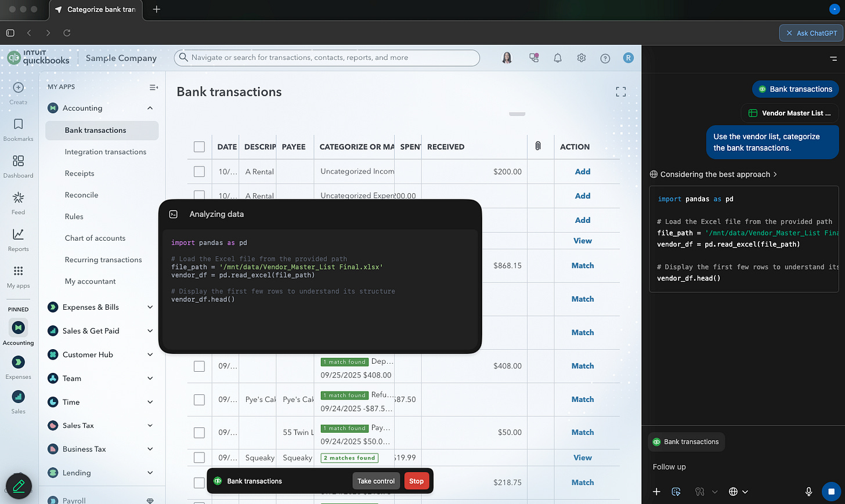The image size is (845, 504).
Task: Open web search globe dropdown
Action: (x=738, y=492)
